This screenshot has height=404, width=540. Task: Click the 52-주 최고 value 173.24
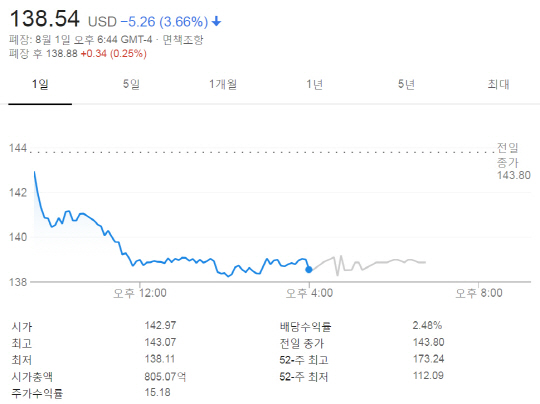click(428, 359)
